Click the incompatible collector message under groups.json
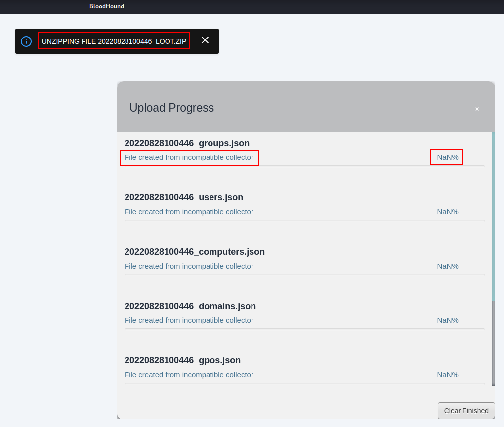Image resolution: width=504 pixels, height=427 pixels. (189, 157)
